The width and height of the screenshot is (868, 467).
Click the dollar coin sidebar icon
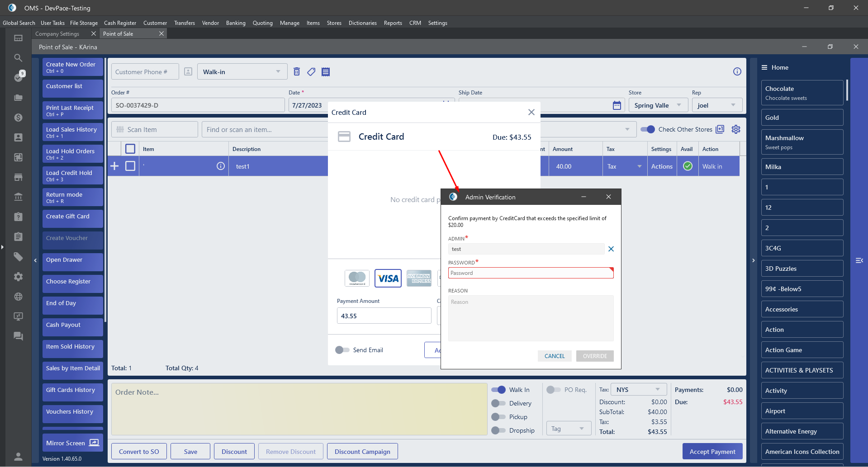coord(18,118)
